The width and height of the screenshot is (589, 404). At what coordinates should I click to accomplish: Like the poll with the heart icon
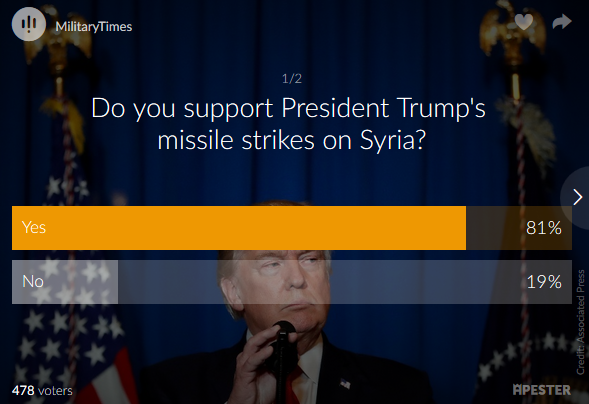point(524,22)
